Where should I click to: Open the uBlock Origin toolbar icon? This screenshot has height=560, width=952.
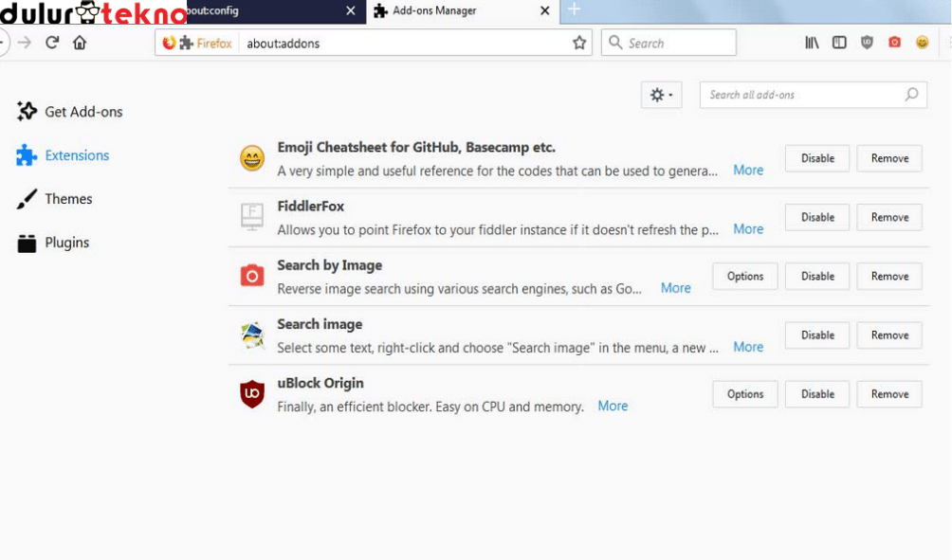tap(867, 43)
